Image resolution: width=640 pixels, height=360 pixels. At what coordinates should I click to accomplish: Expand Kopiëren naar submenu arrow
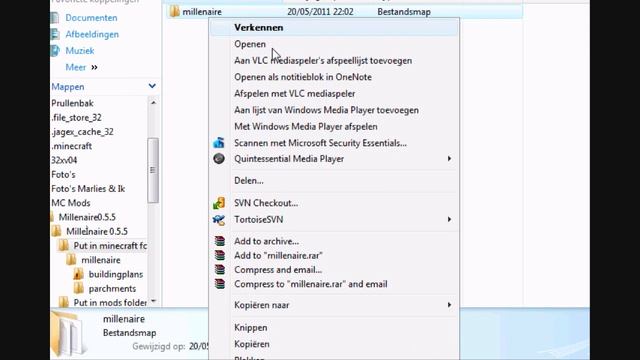449,305
